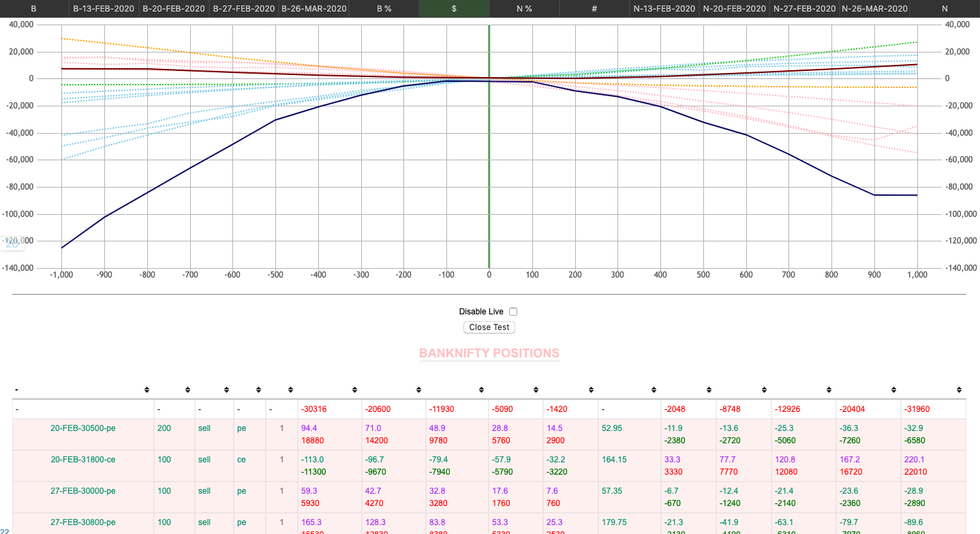The width and height of the screenshot is (980, 534).
Task: Click the total value -1420
Action: click(557, 409)
